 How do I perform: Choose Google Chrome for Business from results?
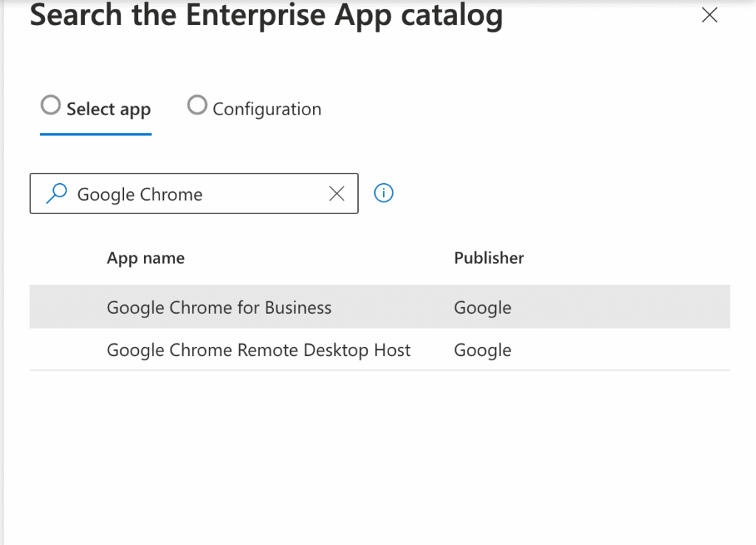(219, 307)
